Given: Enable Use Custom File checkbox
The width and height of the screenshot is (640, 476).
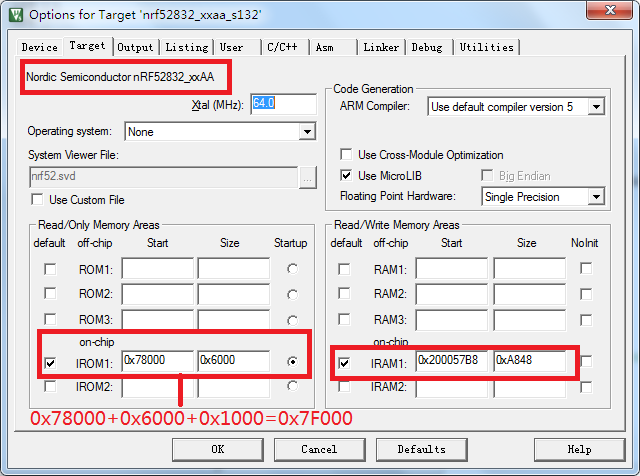Looking at the screenshot, I should pos(37,200).
